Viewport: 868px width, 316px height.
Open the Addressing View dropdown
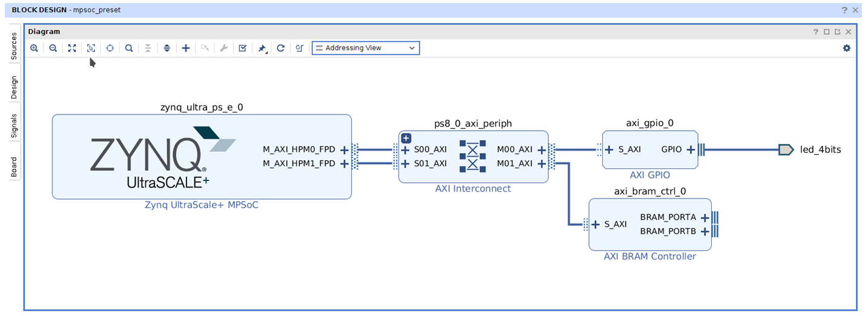coord(366,48)
